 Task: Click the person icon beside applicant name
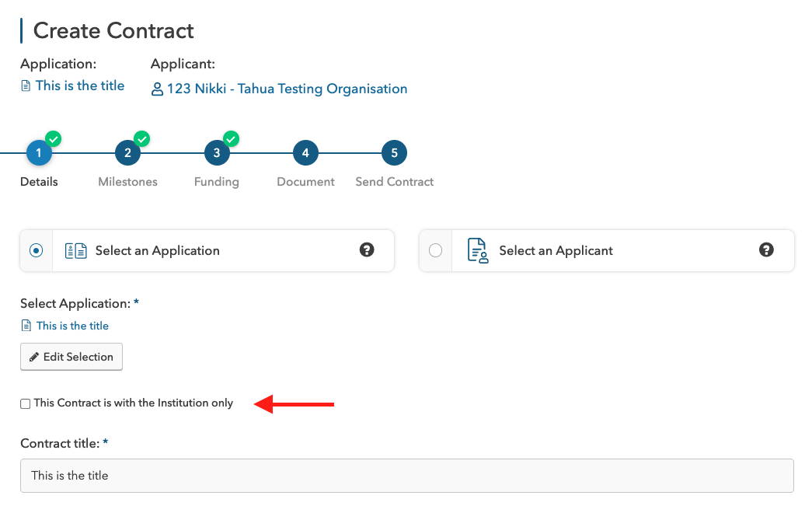pyautogui.click(x=157, y=89)
